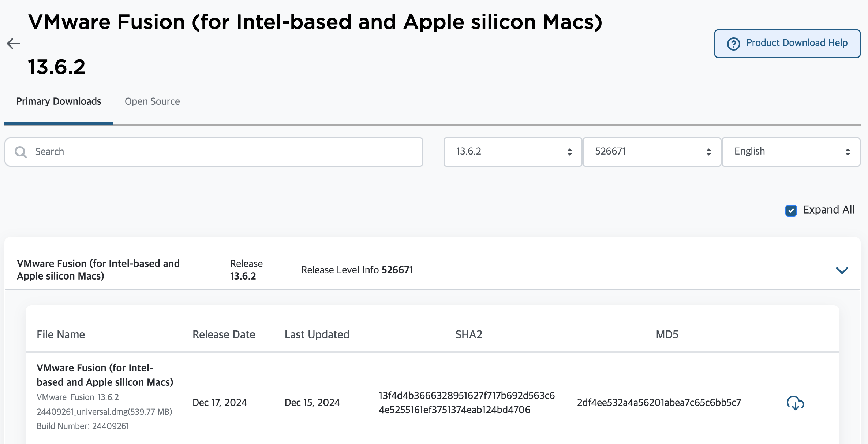This screenshot has height=444, width=868.
Task: Open the 13.6.2 version dropdown
Action: click(x=513, y=152)
